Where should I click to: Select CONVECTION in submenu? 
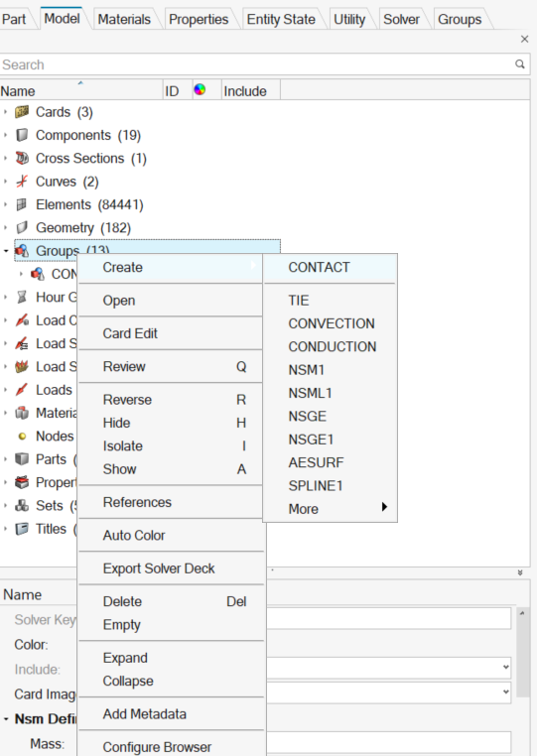[330, 323]
